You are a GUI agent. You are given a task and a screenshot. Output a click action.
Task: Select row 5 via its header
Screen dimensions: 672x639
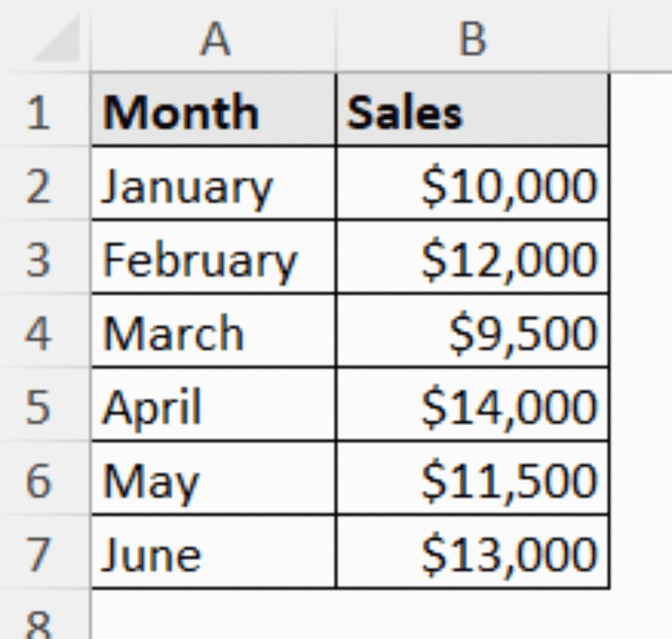tap(39, 406)
